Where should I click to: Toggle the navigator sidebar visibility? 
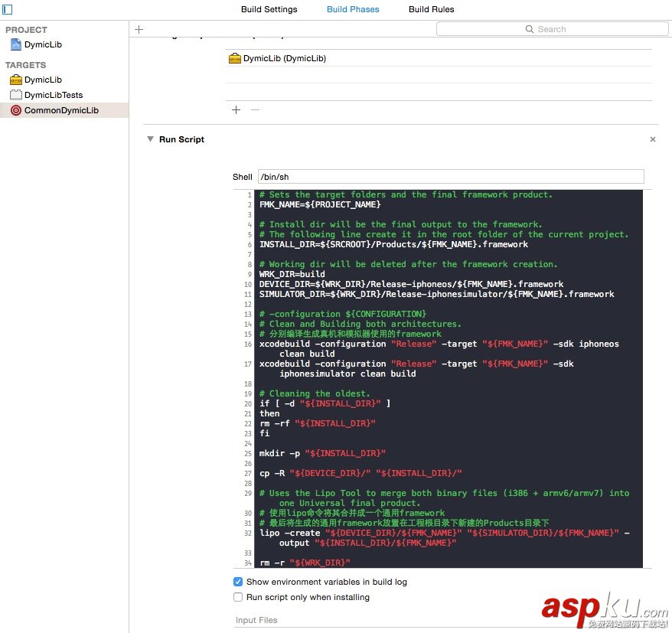[x=8, y=9]
